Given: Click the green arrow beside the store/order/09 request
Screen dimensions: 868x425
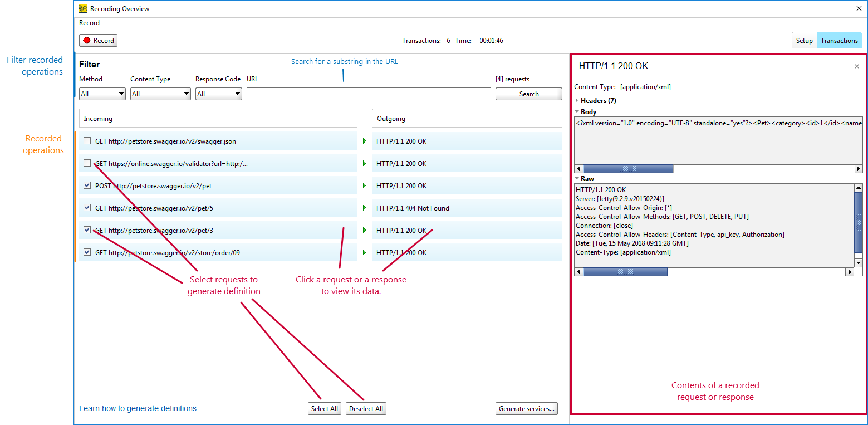Looking at the screenshot, I should click(x=364, y=252).
